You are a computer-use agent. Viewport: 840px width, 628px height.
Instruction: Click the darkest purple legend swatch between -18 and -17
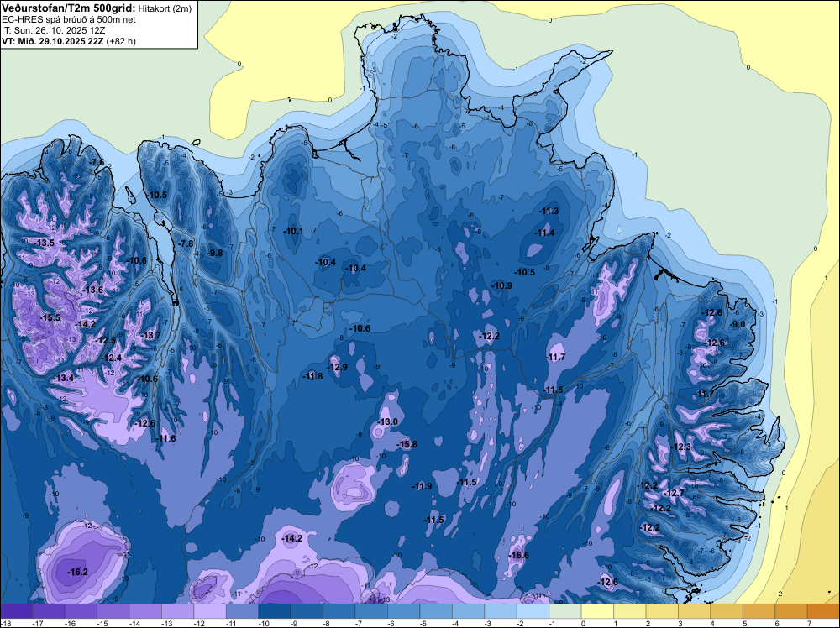[x=17, y=611]
